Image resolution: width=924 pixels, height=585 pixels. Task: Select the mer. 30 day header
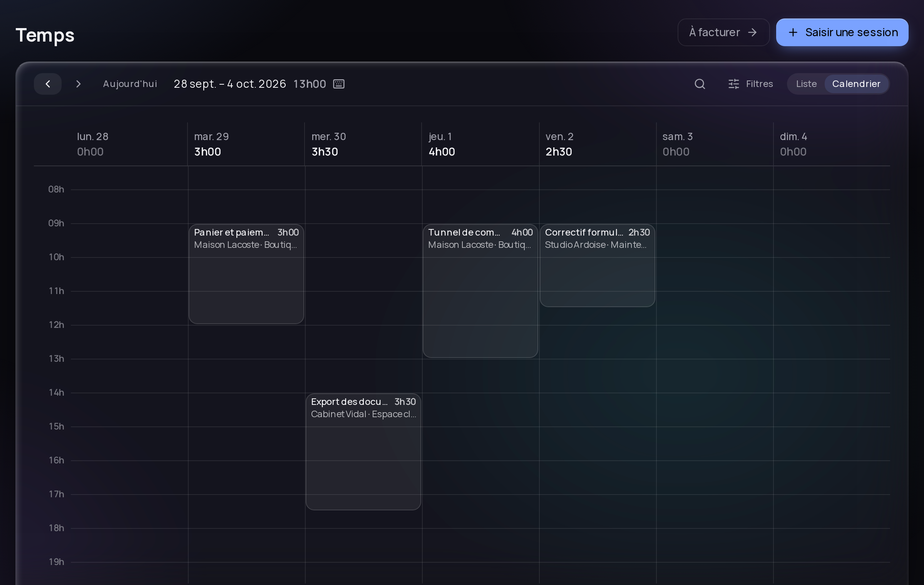point(363,144)
